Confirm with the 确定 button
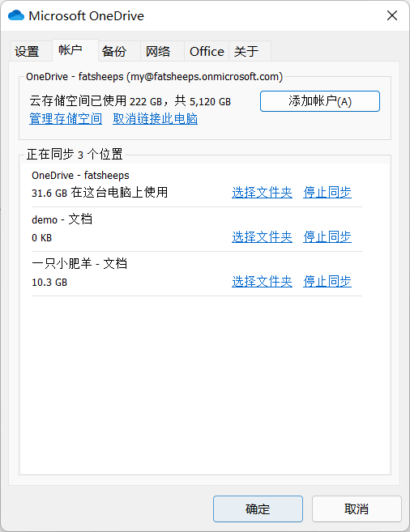 pos(258,509)
